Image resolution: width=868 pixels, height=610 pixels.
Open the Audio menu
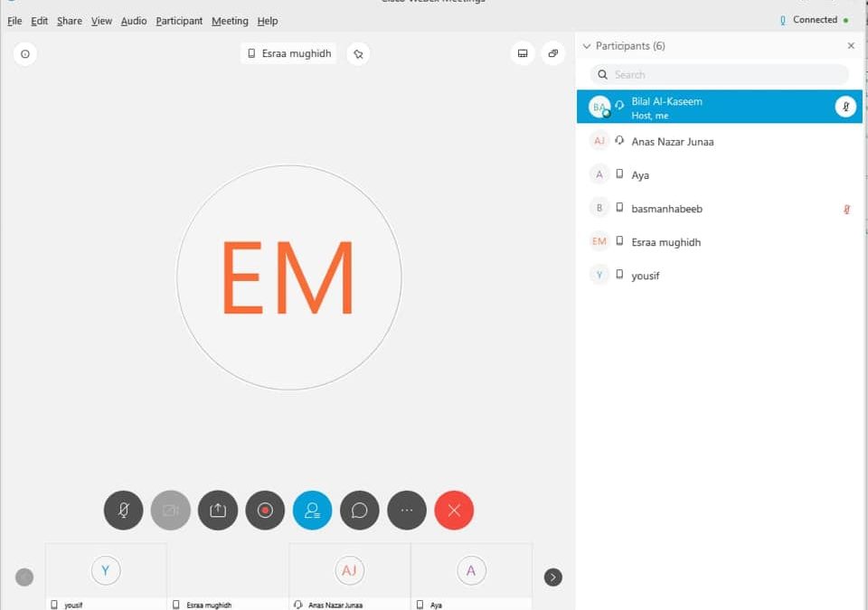(134, 21)
